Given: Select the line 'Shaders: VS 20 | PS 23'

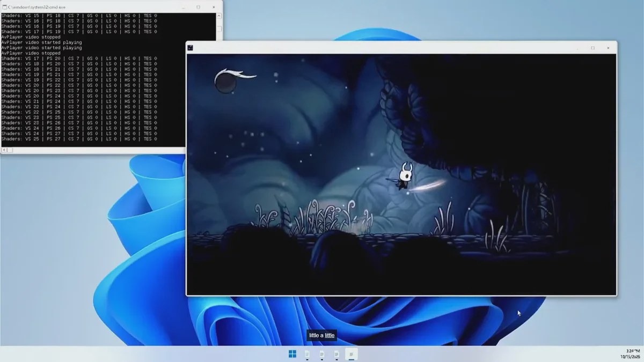Looking at the screenshot, I should pyautogui.click(x=79, y=91).
